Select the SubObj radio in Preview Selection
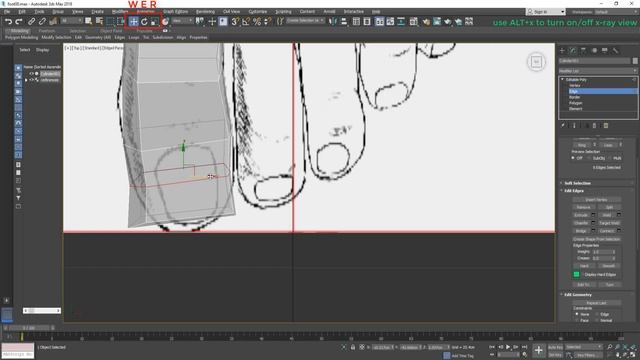The image size is (640, 360). pyautogui.click(x=589, y=158)
